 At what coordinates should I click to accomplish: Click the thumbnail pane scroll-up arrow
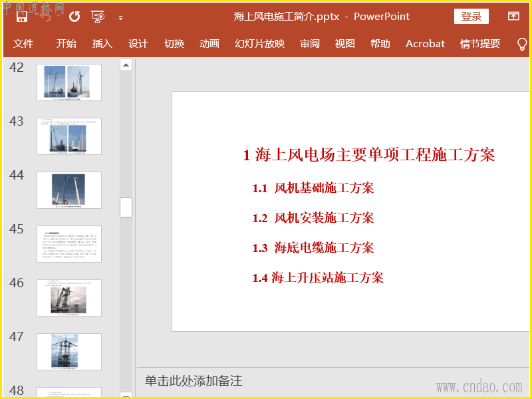point(126,65)
